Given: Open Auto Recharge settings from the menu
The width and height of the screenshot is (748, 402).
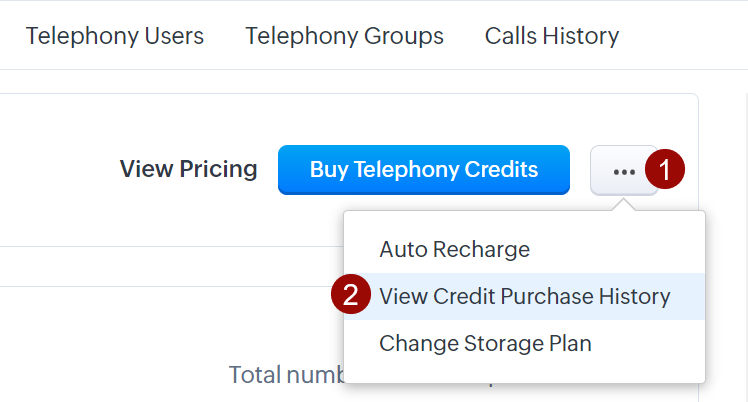Looking at the screenshot, I should (454, 249).
